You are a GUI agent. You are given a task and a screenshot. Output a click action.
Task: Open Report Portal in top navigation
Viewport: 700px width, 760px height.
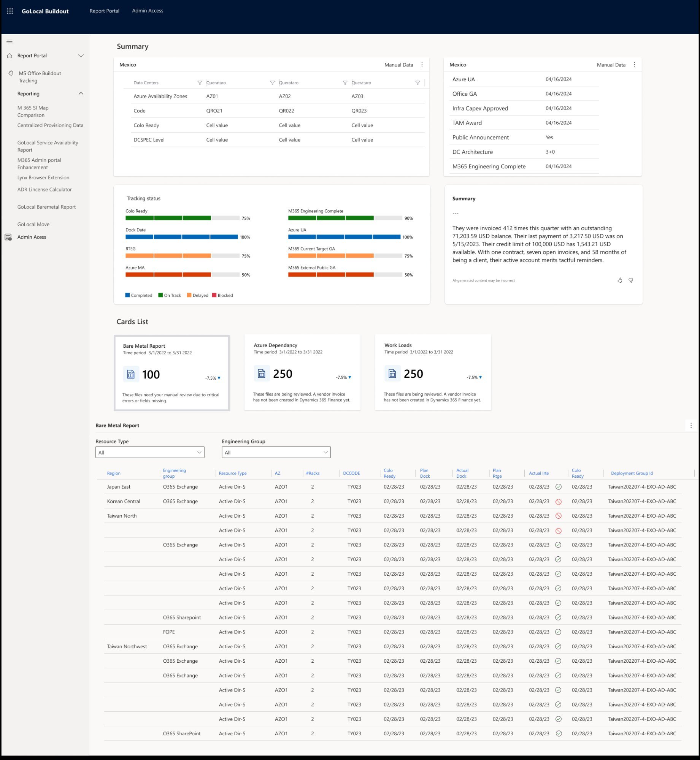104,11
